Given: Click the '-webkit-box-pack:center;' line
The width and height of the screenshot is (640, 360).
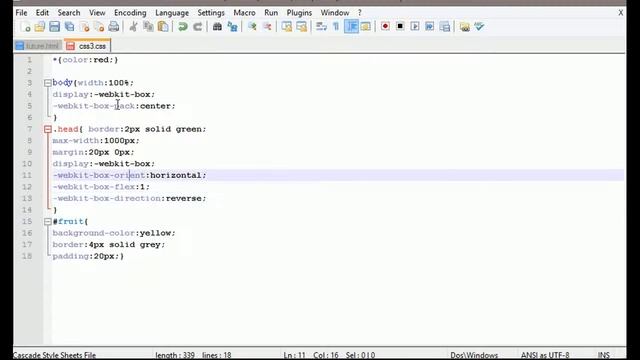Looking at the screenshot, I should (x=114, y=106).
